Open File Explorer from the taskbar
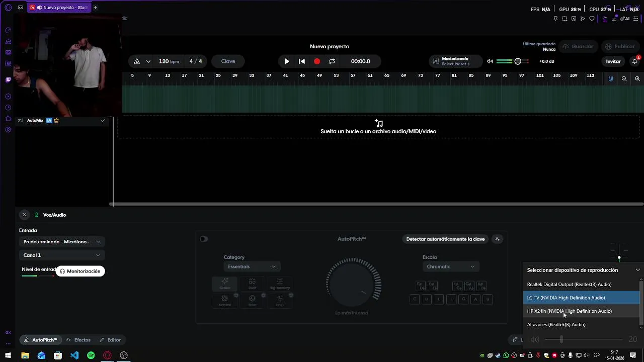Viewport: 644px width, 362px height. [25, 355]
